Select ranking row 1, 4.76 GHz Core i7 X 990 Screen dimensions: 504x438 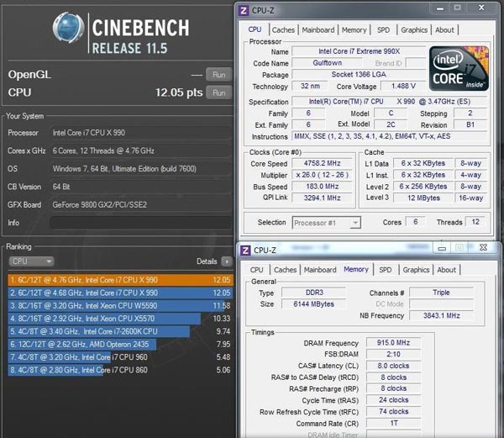coord(120,280)
